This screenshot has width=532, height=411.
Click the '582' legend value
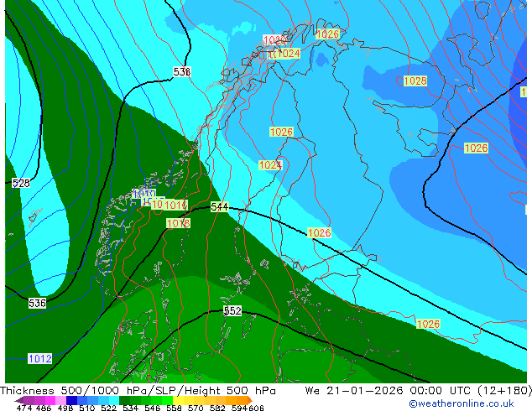point(217,408)
